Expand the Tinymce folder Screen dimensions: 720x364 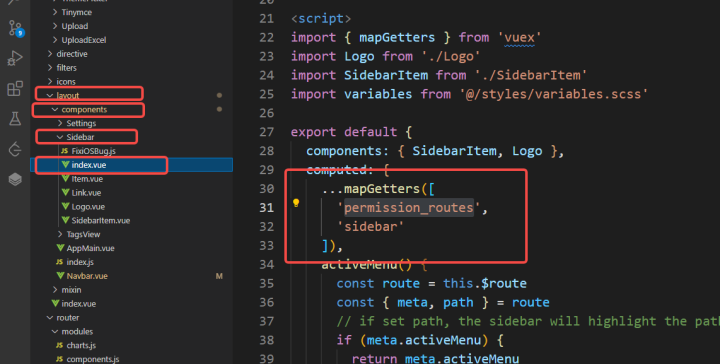[x=55, y=12]
